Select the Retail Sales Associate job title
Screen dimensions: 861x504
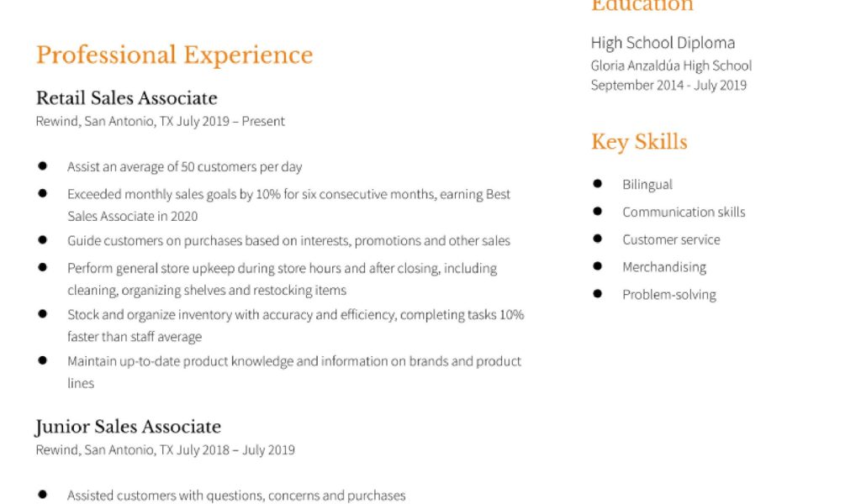126,97
